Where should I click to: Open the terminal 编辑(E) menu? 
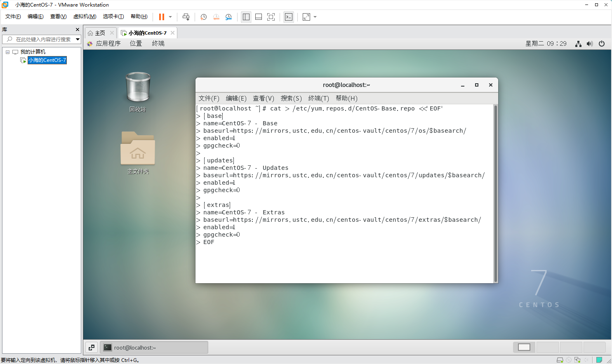[x=236, y=98]
